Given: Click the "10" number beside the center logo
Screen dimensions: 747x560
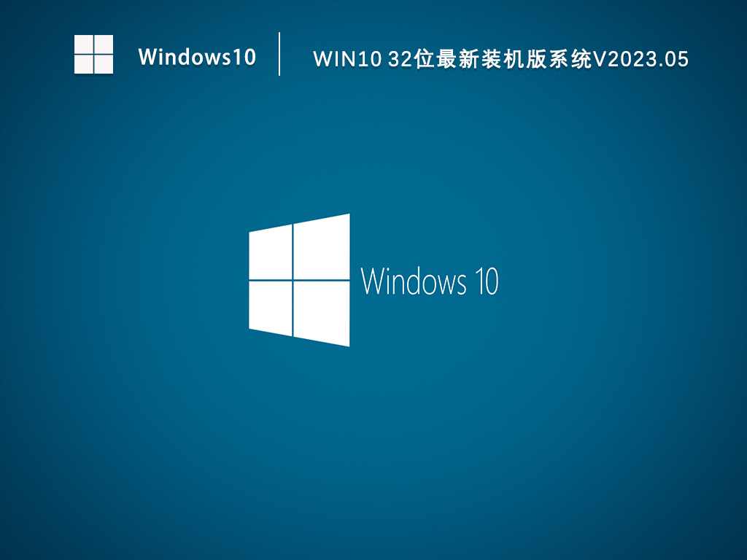Looking at the screenshot, I should tap(487, 281).
